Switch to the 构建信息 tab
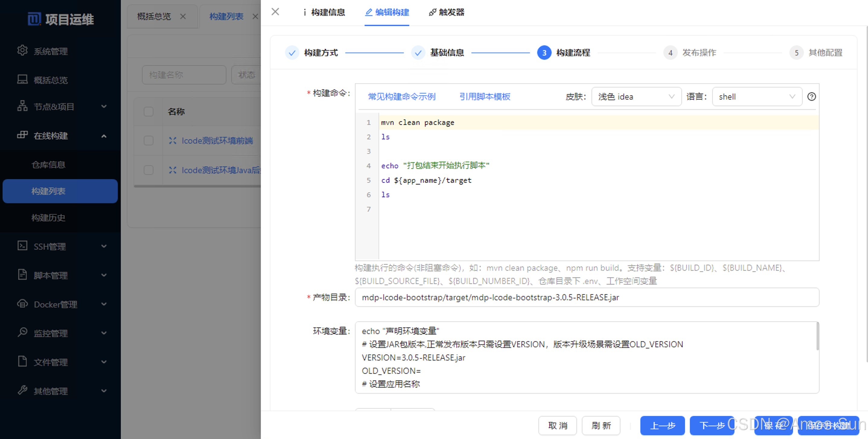The width and height of the screenshot is (868, 439). pyautogui.click(x=324, y=12)
